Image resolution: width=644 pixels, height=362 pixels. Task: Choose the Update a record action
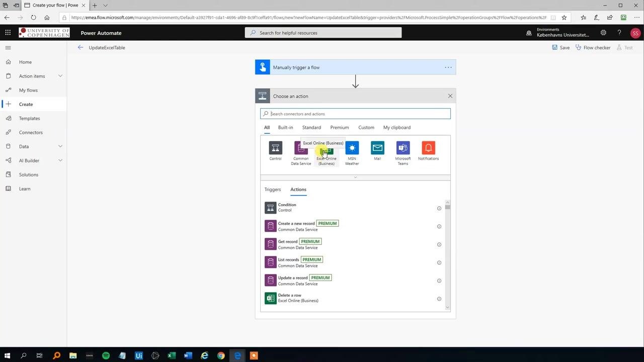tap(352, 281)
